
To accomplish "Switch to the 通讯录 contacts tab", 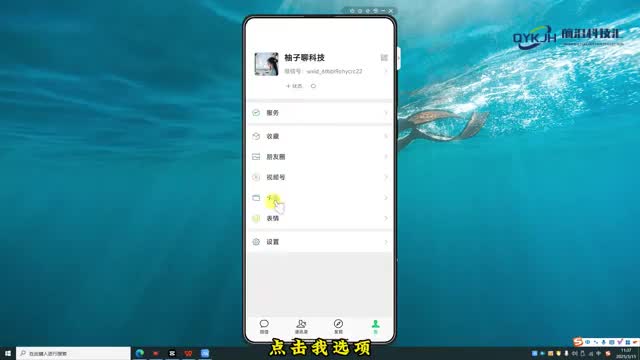I will 301,327.
